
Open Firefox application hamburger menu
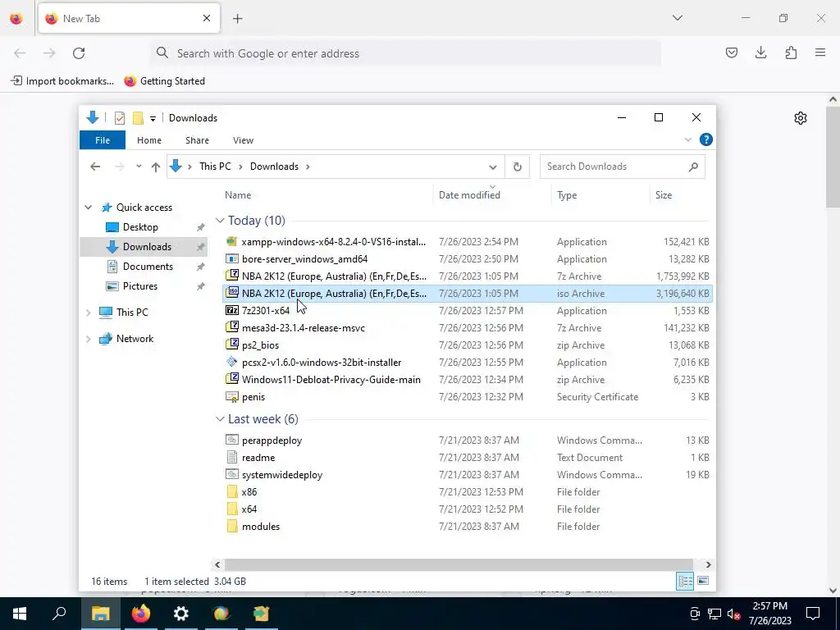tap(820, 52)
